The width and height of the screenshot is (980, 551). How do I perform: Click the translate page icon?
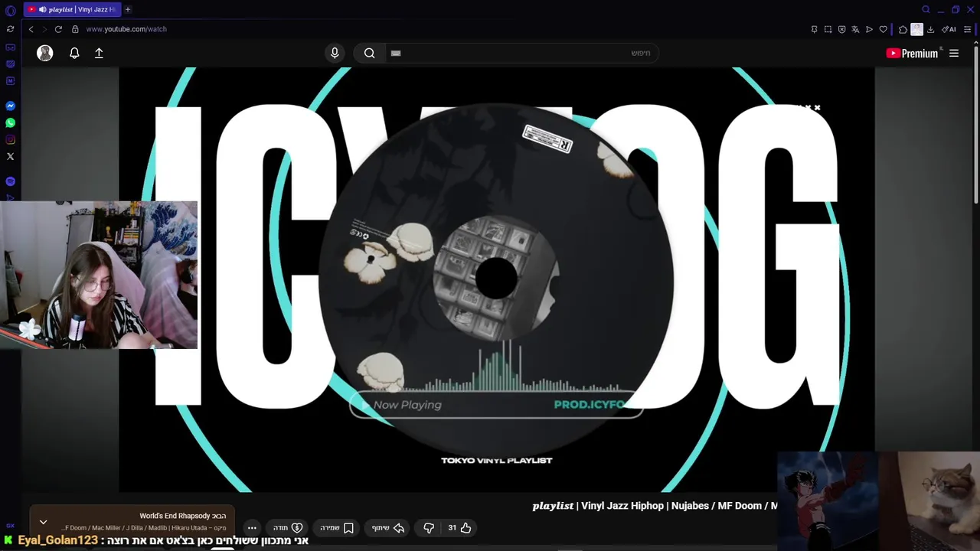855,29
